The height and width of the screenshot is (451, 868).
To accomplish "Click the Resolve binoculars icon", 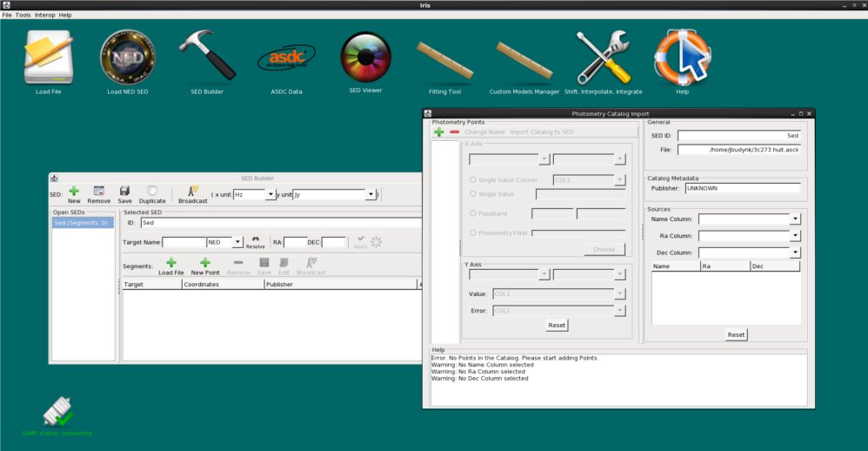I will click(256, 239).
